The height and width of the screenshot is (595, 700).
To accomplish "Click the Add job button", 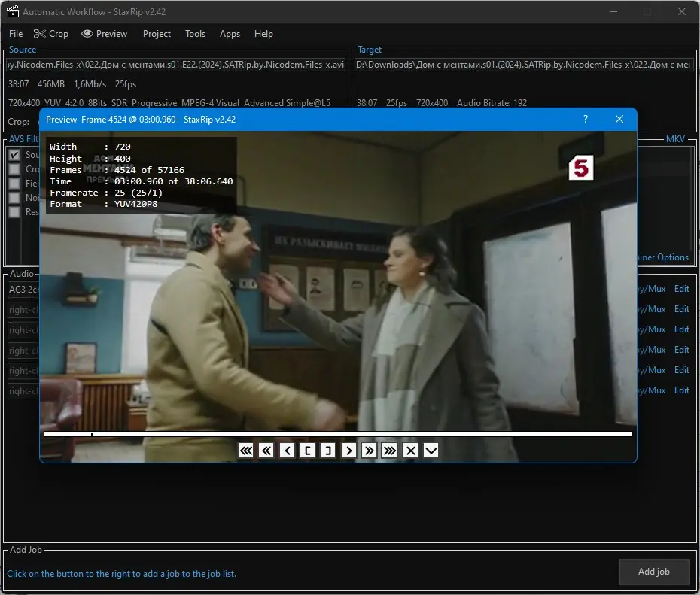I will (653, 572).
